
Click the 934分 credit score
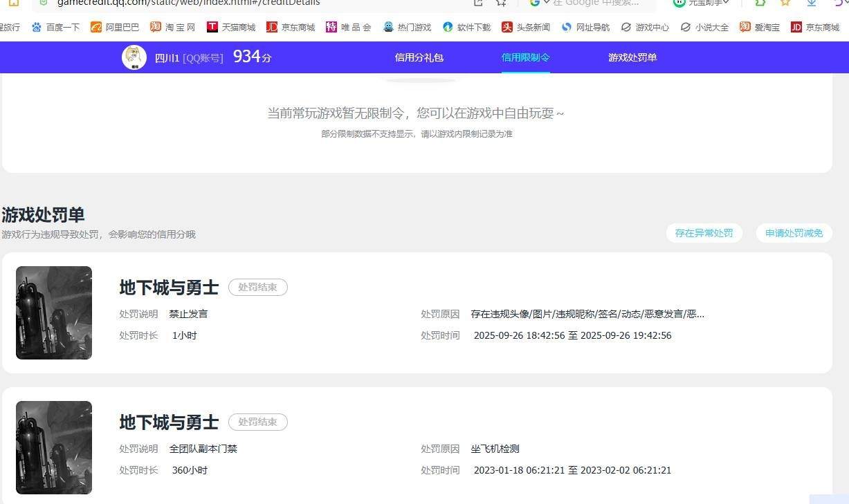click(252, 57)
